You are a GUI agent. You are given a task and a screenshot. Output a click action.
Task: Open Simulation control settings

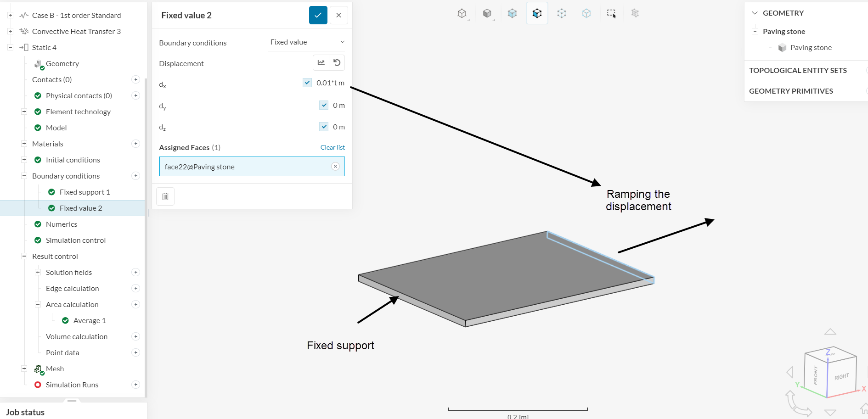(76, 240)
